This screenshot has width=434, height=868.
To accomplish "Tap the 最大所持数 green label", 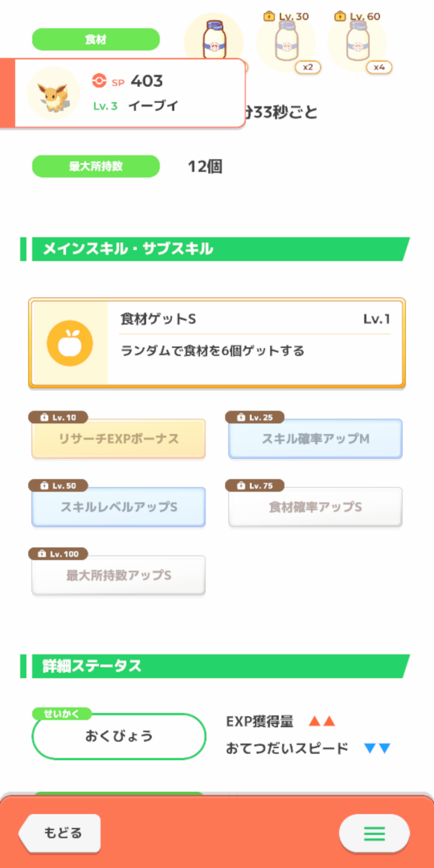I will (x=96, y=166).
